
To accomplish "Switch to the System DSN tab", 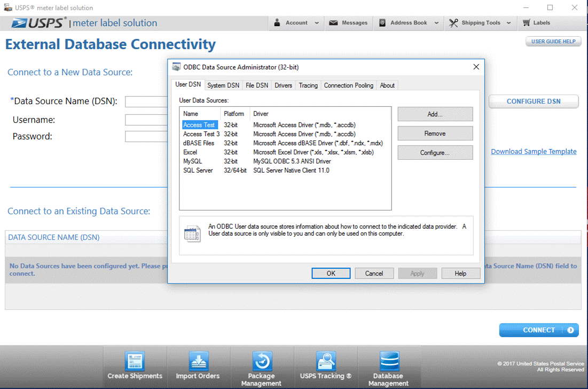I will (x=223, y=85).
